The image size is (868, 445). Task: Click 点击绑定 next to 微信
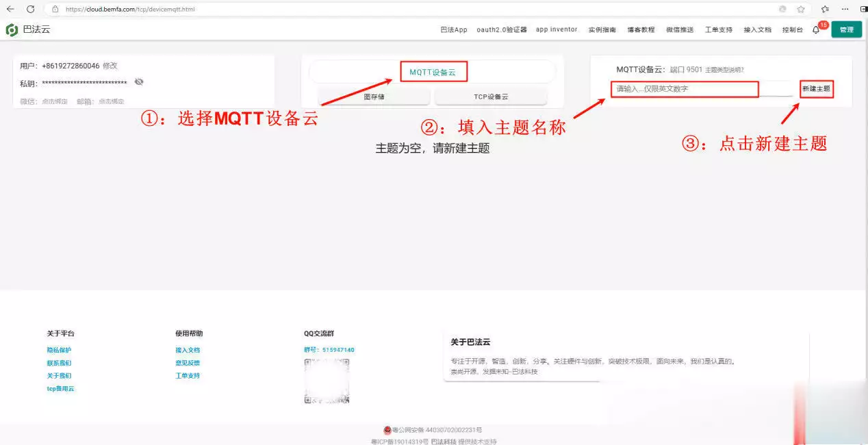[53, 101]
